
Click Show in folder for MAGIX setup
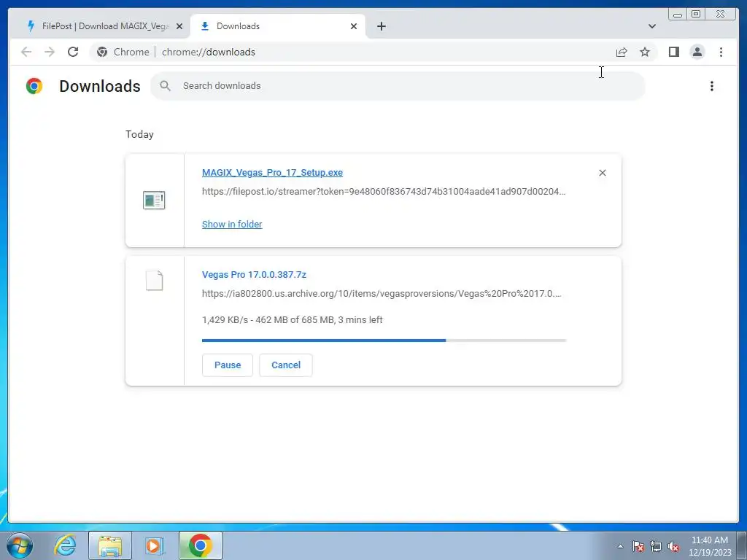pyautogui.click(x=232, y=224)
